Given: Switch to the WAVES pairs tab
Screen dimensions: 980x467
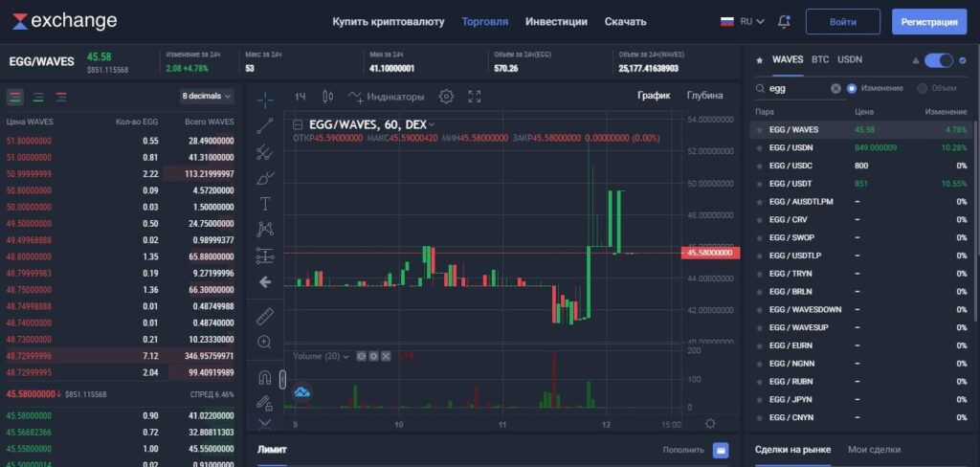Looking at the screenshot, I should click(788, 59).
